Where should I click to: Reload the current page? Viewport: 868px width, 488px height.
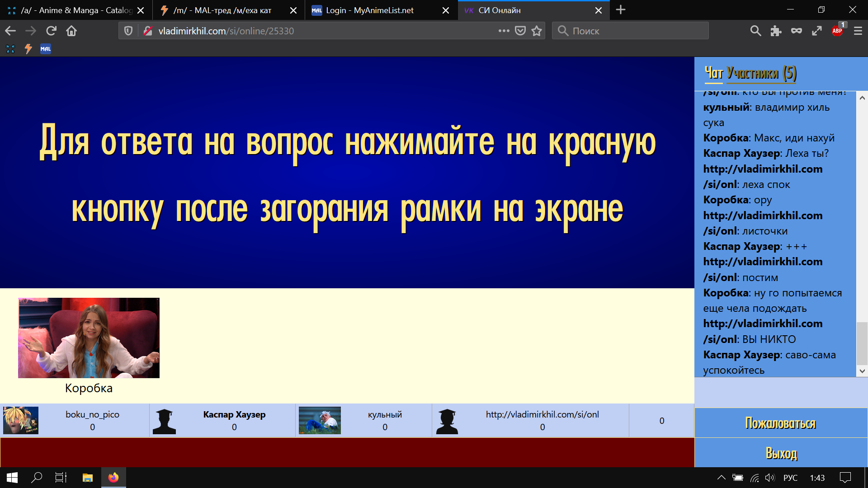[x=51, y=31]
